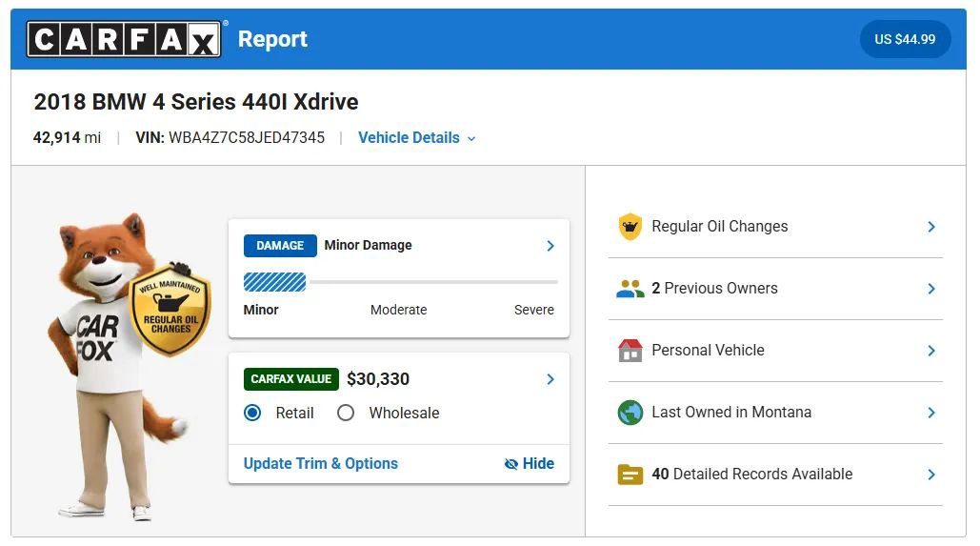Click the striped damage severity bar

coord(275,282)
